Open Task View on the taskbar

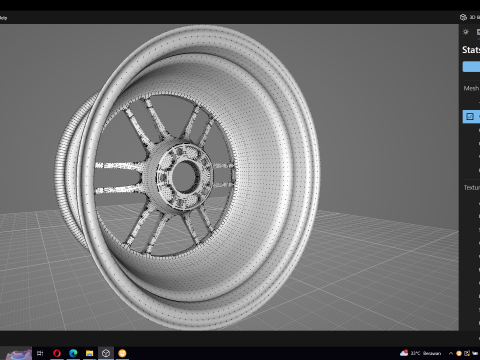click(40, 353)
